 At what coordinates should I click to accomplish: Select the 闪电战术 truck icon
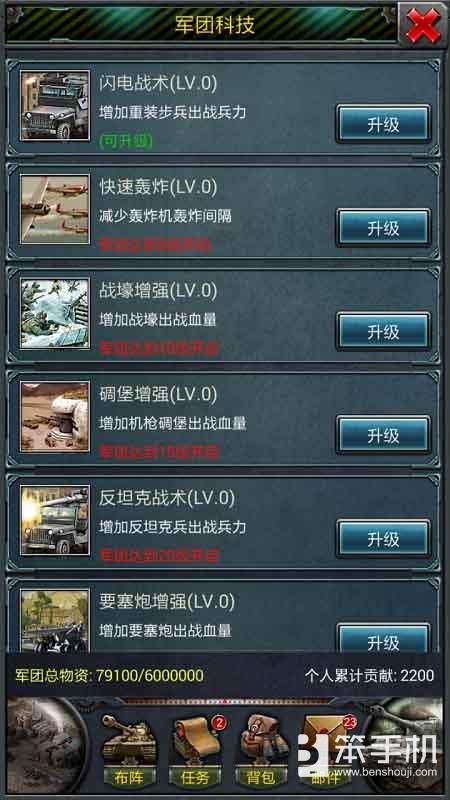[x=55, y=106]
